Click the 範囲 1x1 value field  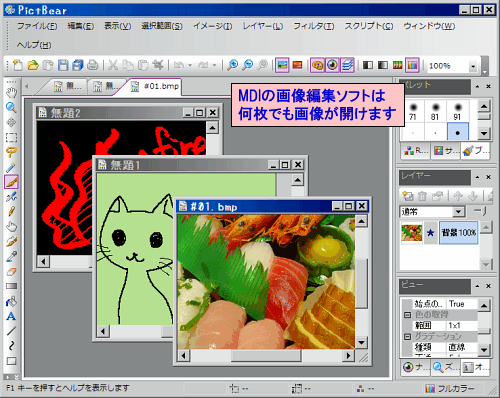click(x=462, y=325)
